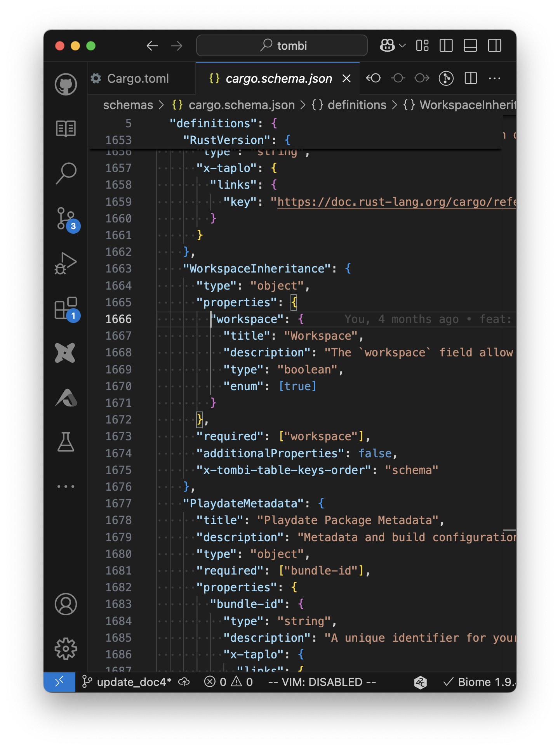Image resolution: width=560 pixels, height=750 pixels.
Task: Open the Testing beaker view
Action: [66, 442]
